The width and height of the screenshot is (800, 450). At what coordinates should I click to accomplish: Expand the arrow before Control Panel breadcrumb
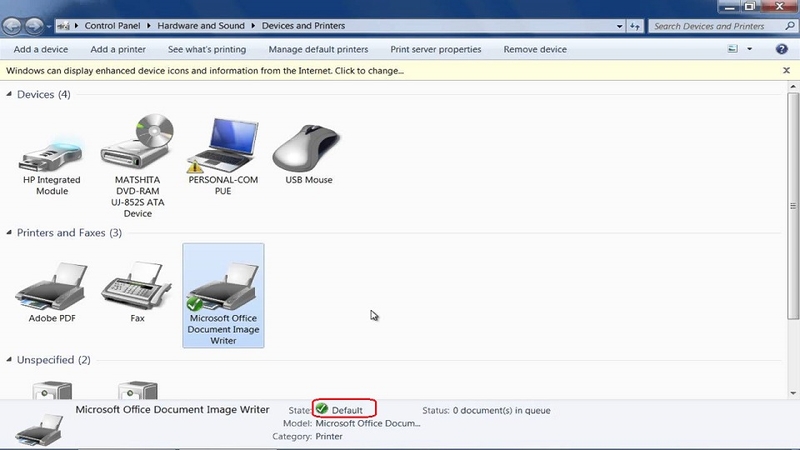[x=76, y=26]
